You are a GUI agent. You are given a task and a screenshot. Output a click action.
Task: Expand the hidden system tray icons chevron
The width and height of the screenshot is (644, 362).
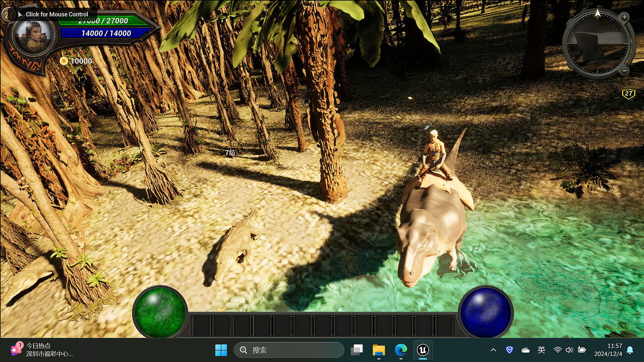493,350
